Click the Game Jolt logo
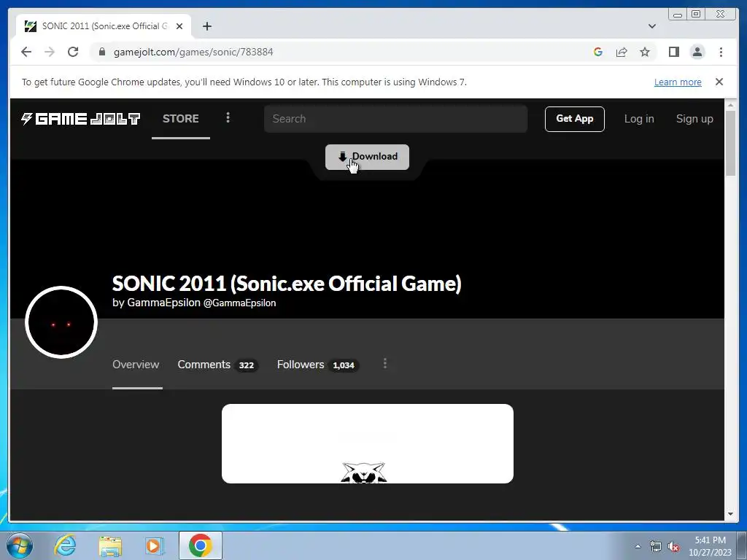747x560 pixels. click(x=80, y=119)
